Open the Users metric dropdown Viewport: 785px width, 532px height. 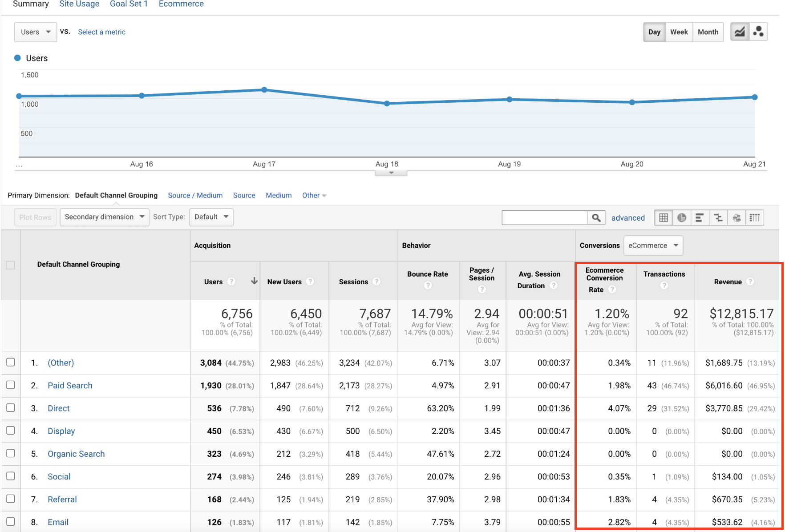click(x=36, y=32)
